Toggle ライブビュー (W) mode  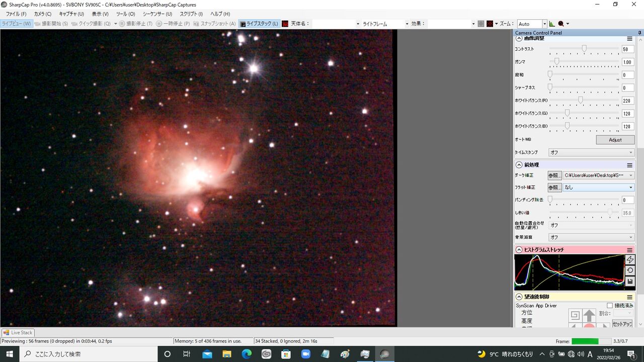pos(17,24)
